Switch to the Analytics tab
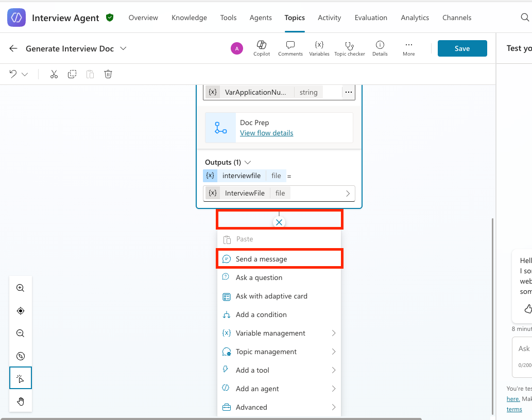This screenshot has height=420, width=532. click(x=415, y=17)
